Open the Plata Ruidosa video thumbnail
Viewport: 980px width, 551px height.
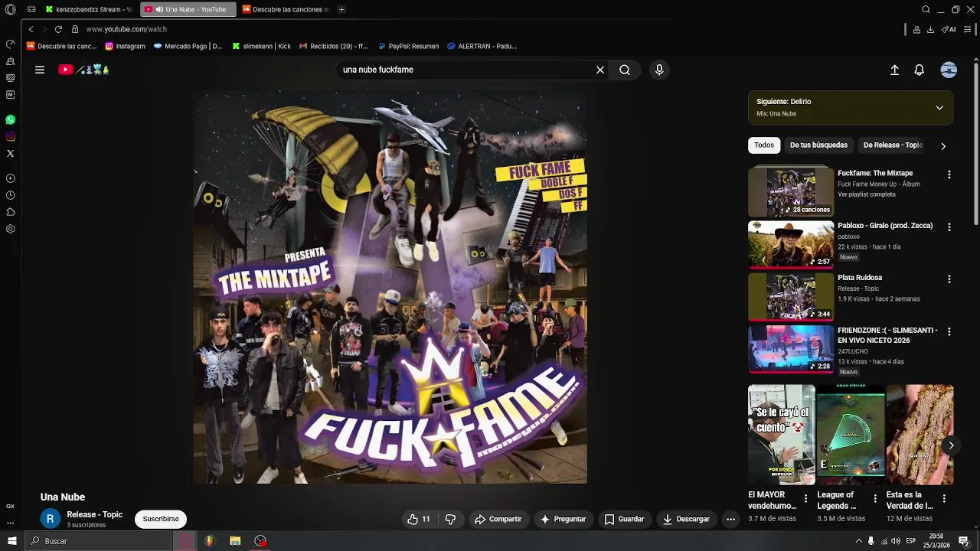[x=791, y=297]
